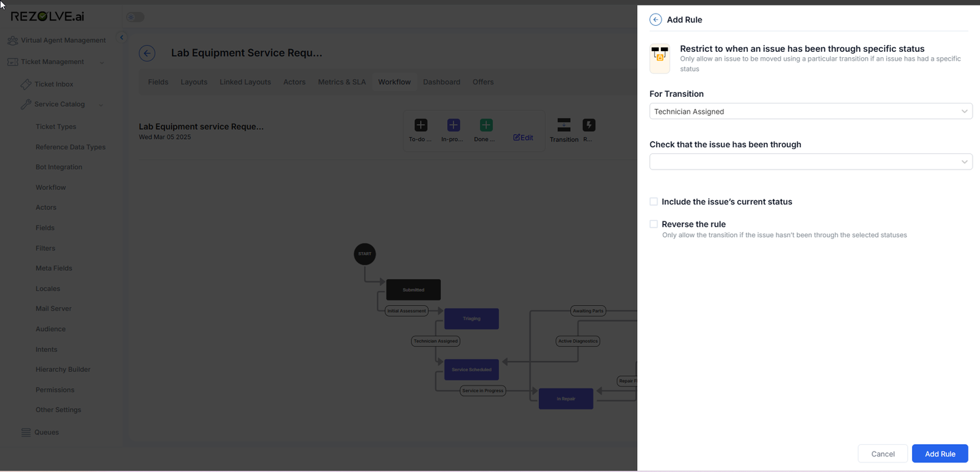Click the Ticket Inbox tag icon
Screen dimensions: 980x472
(26, 84)
